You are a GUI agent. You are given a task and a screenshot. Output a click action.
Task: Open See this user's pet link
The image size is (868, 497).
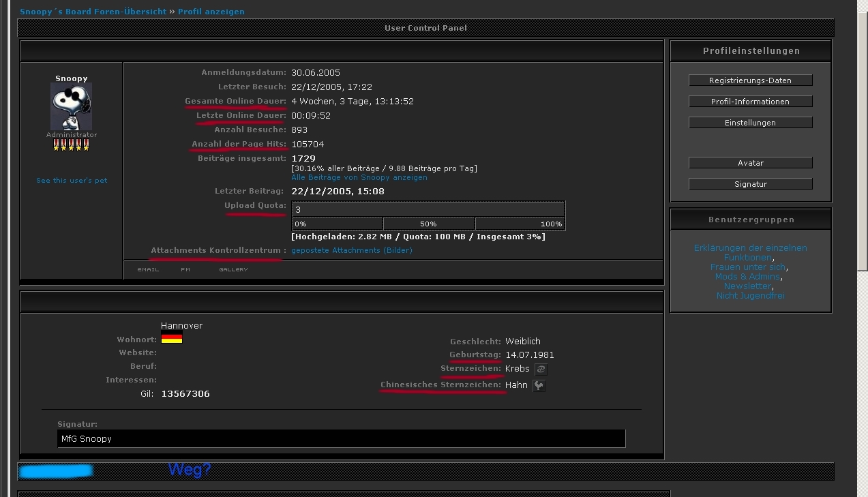point(72,181)
